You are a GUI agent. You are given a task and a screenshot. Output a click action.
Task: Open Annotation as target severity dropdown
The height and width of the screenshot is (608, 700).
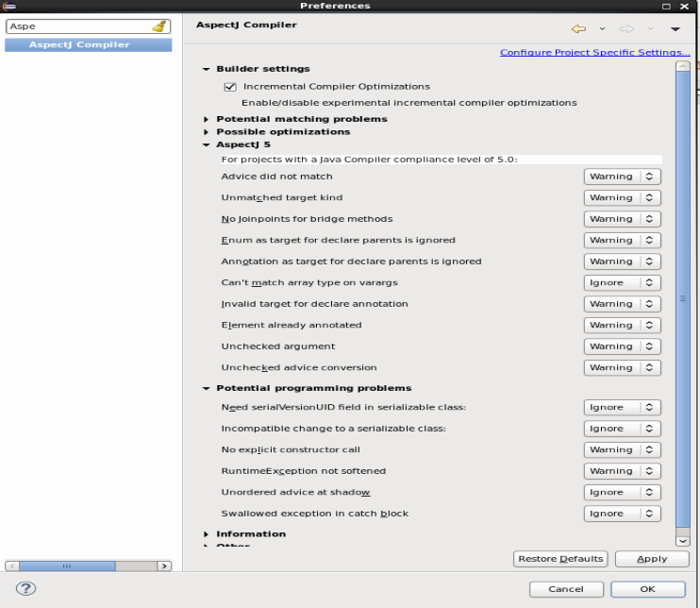pyautogui.click(x=622, y=262)
